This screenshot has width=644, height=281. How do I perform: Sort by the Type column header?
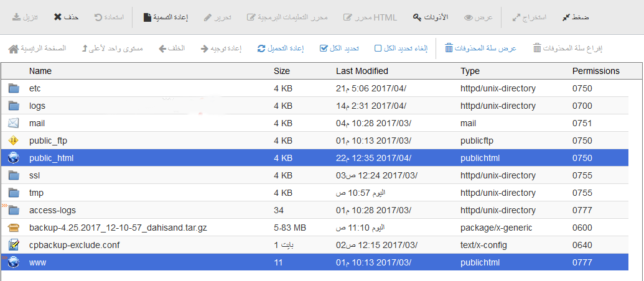[x=470, y=71]
